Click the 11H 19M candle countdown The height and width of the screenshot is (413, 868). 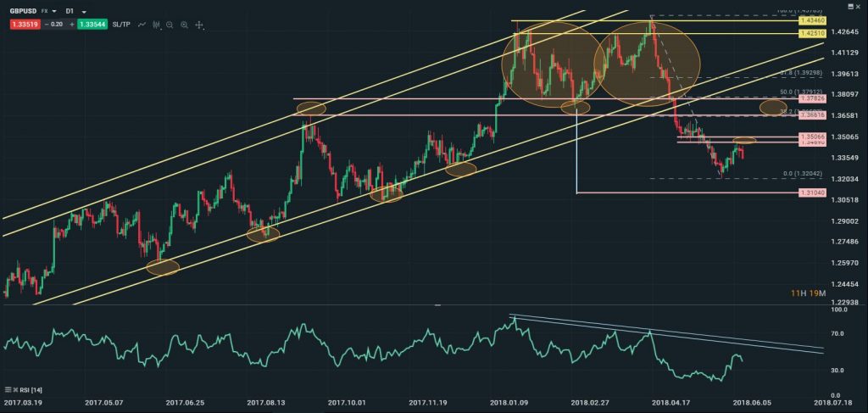pyautogui.click(x=808, y=293)
